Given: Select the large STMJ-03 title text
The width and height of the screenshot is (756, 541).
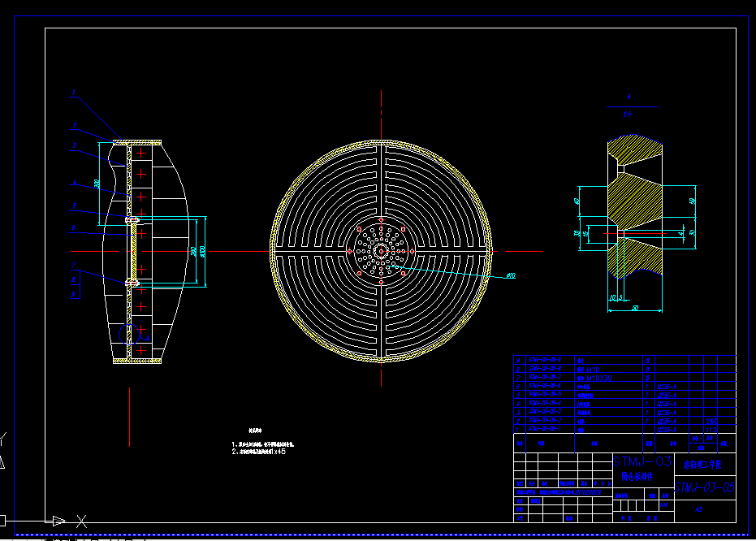Looking at the screenshot, I should [x=642, y=462].
